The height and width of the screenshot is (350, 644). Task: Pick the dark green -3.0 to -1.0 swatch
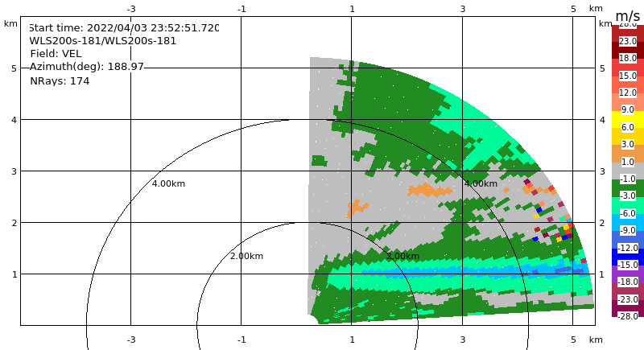(628, 188)
